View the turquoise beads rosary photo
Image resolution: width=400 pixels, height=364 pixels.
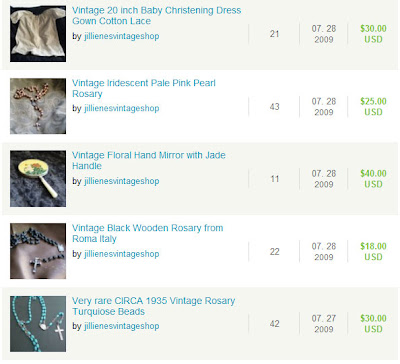pyautogui.click(x=38, y=324)
